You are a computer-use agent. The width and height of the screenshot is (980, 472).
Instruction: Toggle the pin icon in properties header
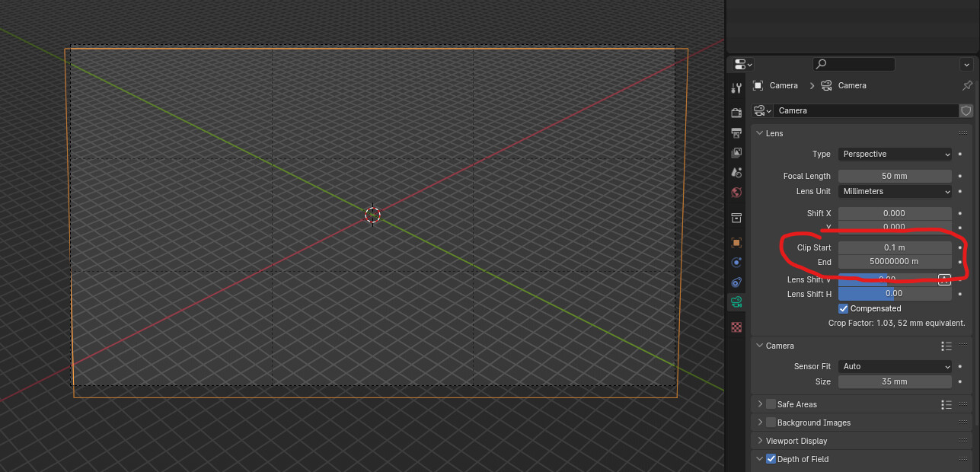[x=967, y=85]
